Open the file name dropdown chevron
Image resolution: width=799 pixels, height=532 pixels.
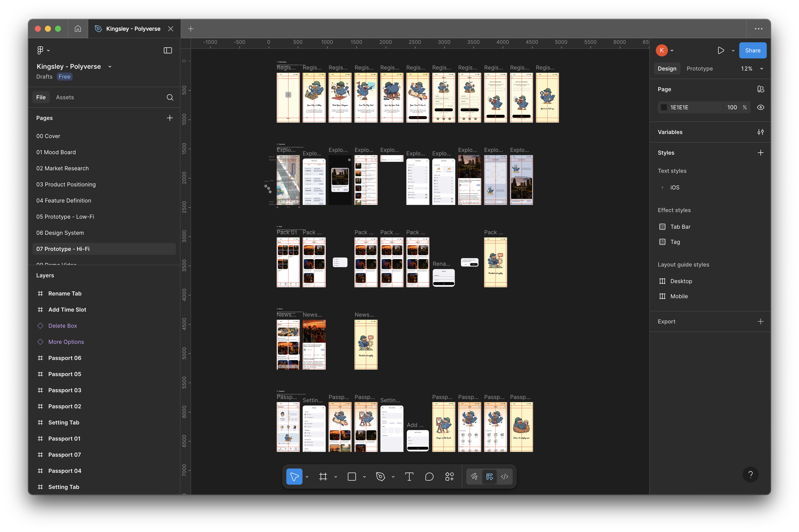tap(110, 67)
